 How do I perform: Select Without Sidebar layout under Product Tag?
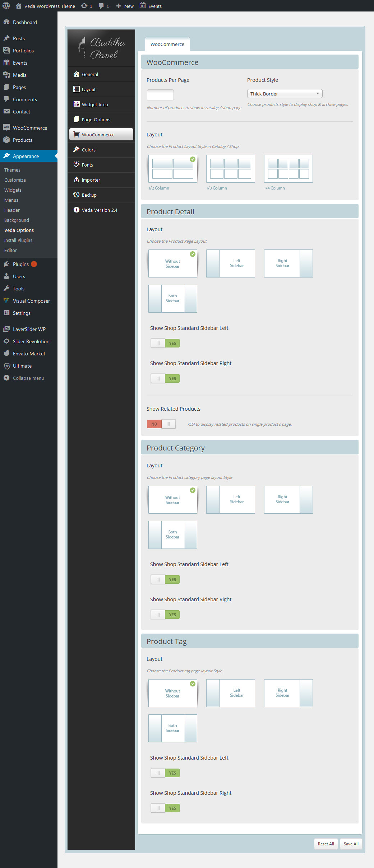pyautogui.click(x=173, y=693)
